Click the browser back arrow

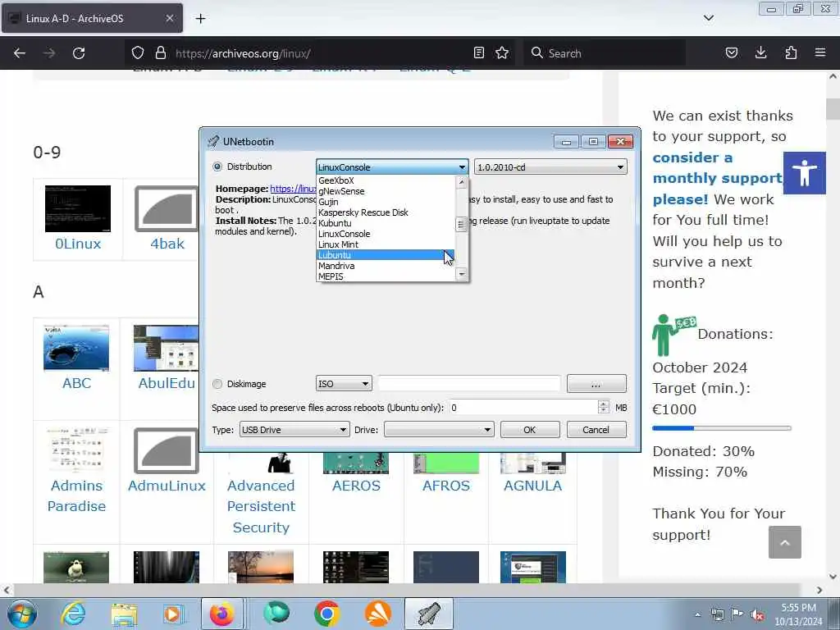20,53
